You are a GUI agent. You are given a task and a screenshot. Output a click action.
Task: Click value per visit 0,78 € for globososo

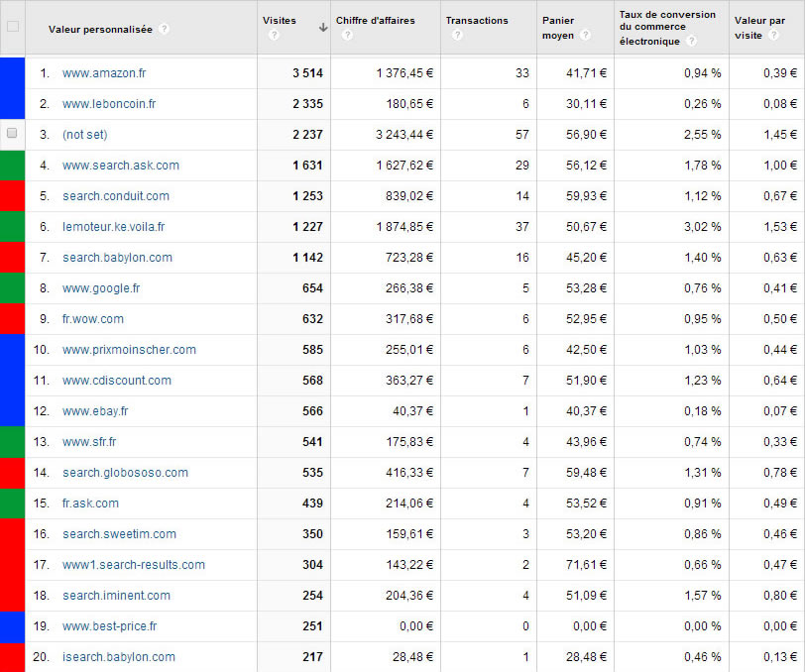tap(780, 473)
